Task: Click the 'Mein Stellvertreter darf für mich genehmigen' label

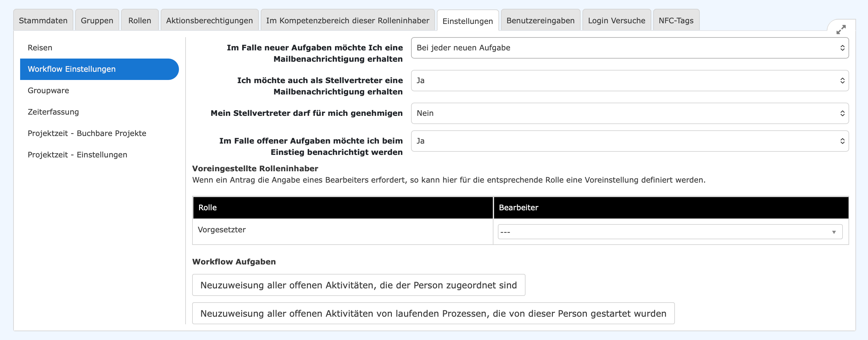Action: pyautogui.click(x=306, y=113)
